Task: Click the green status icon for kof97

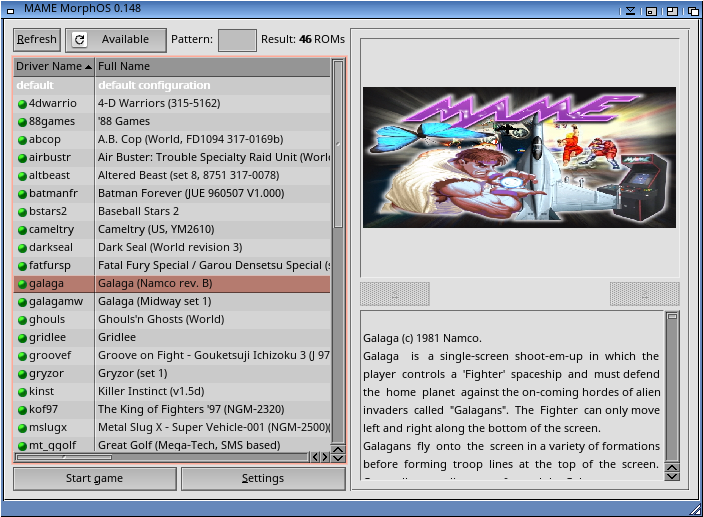Action: click(x=22, y=410)
